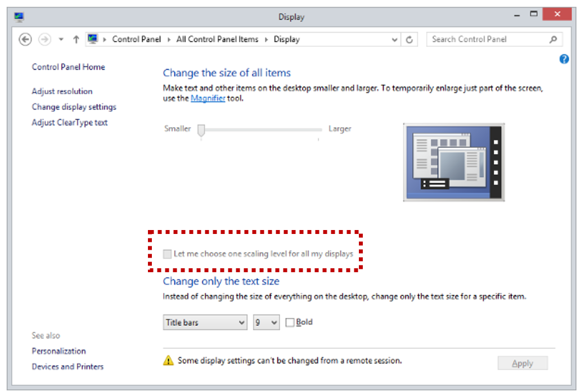The width and height of the screenshot is (585, 392).
Task: Toggle the Bold checkbox
Action: (x=290, y=322)
